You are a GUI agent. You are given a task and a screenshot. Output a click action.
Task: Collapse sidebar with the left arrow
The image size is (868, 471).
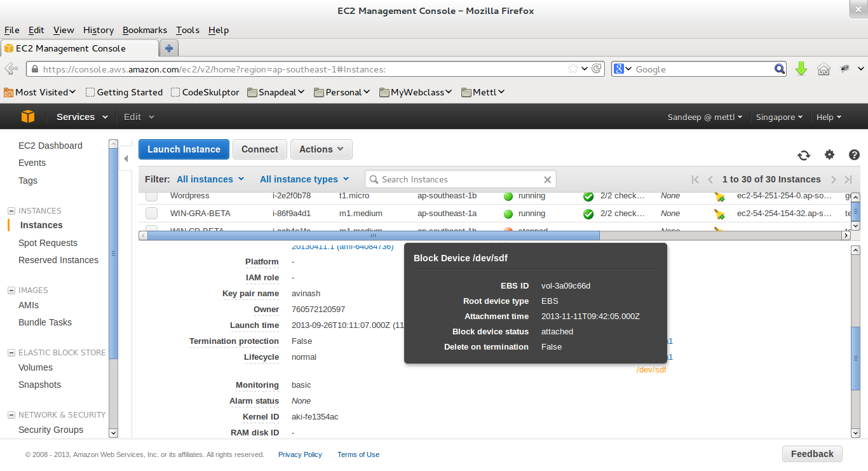tap(126, 158)
